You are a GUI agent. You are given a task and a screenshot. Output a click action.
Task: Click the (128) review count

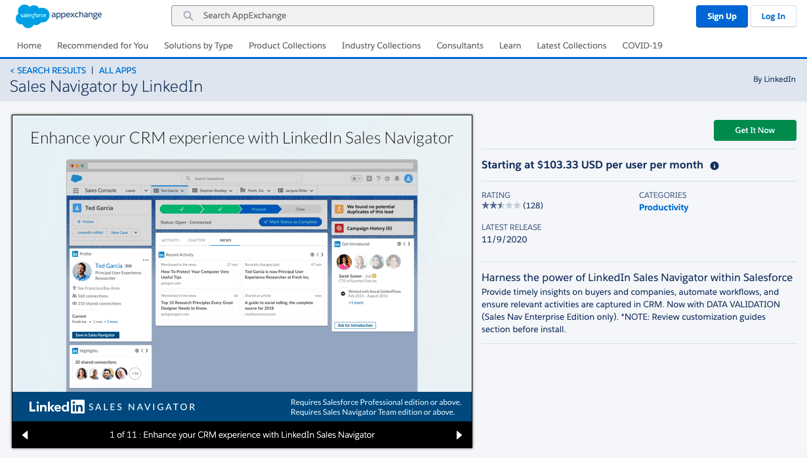click(x=533, y=205)
